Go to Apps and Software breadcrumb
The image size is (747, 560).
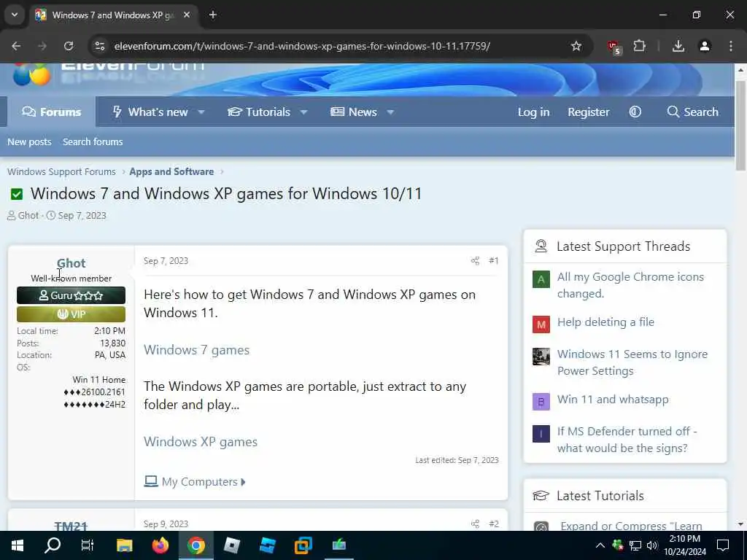point(171,171)
